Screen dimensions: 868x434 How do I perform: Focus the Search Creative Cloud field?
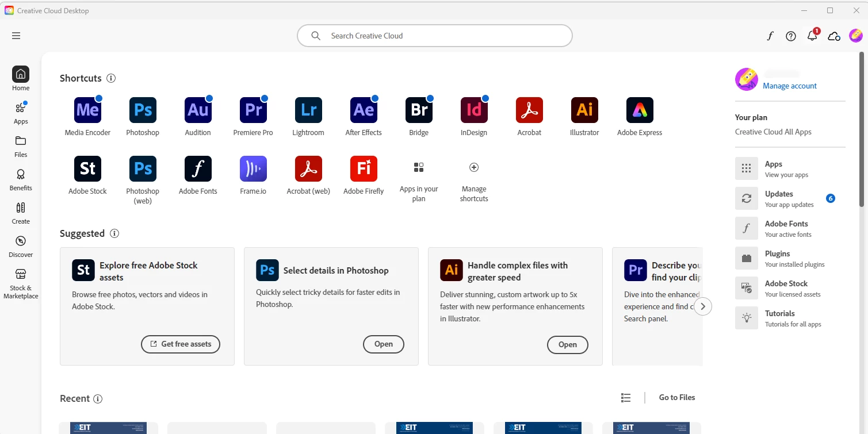(x=435, y=36)
